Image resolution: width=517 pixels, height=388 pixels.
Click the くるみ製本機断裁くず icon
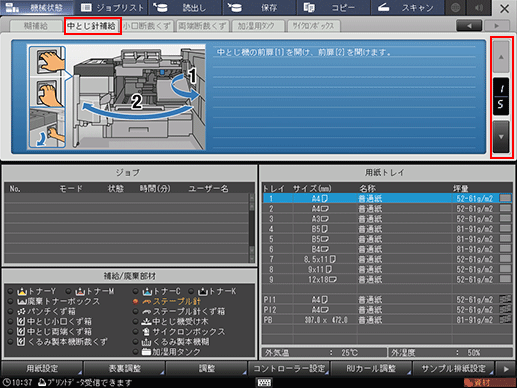[21, 342]
